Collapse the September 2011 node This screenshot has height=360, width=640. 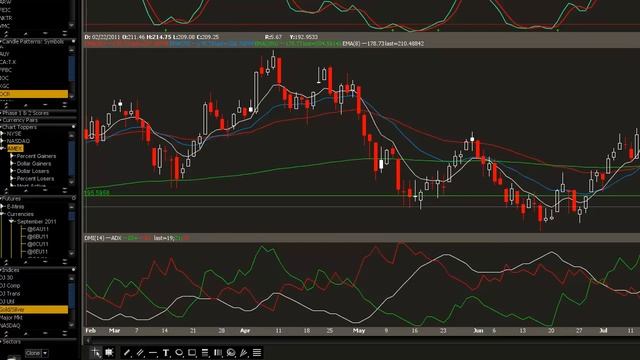click(x=12, y=221)
